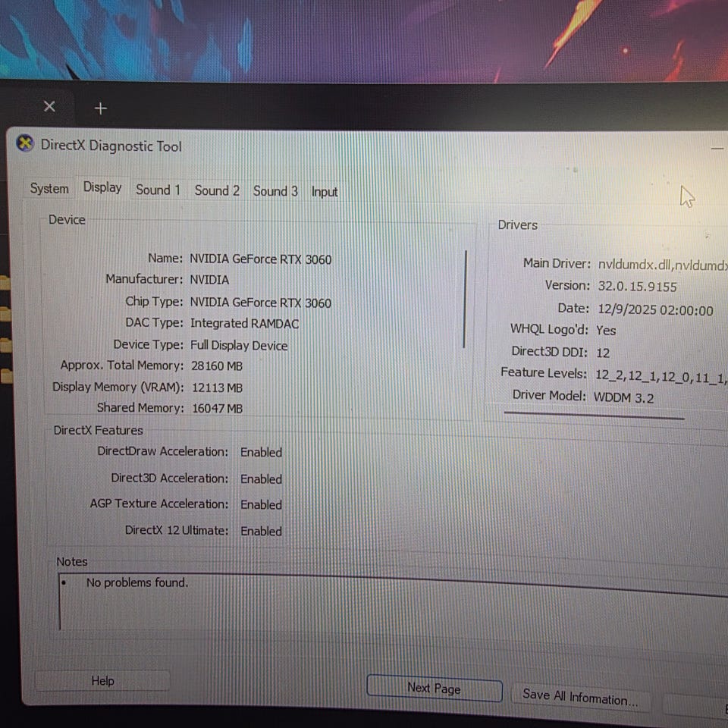
Task: Click the Help button
Action: (102, 681)
